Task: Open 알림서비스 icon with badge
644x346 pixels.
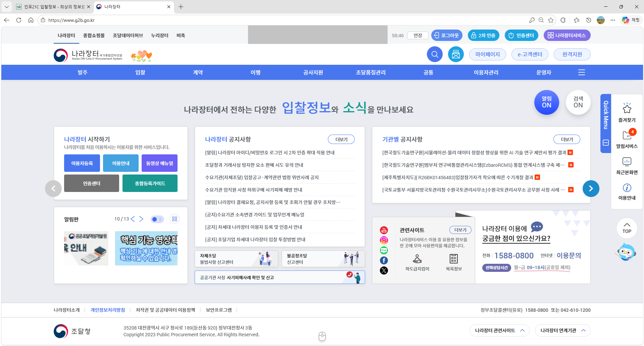Action: pyautogui.click(x=627, y=139)
